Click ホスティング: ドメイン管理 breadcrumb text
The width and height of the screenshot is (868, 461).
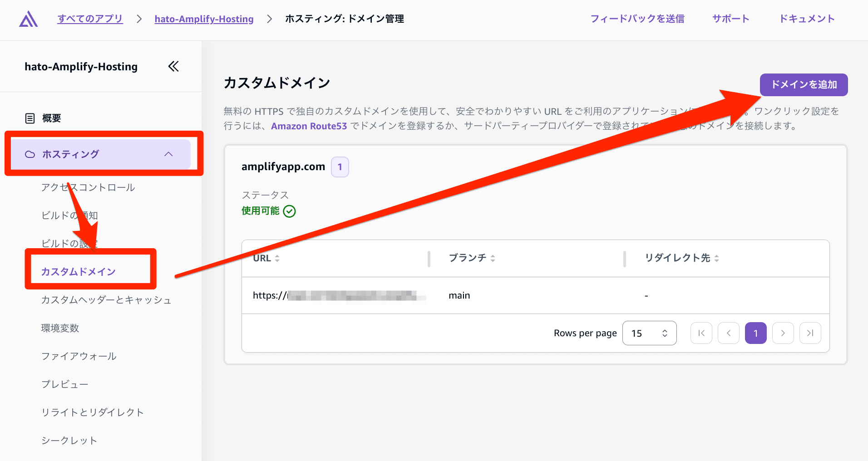(345, 19)
